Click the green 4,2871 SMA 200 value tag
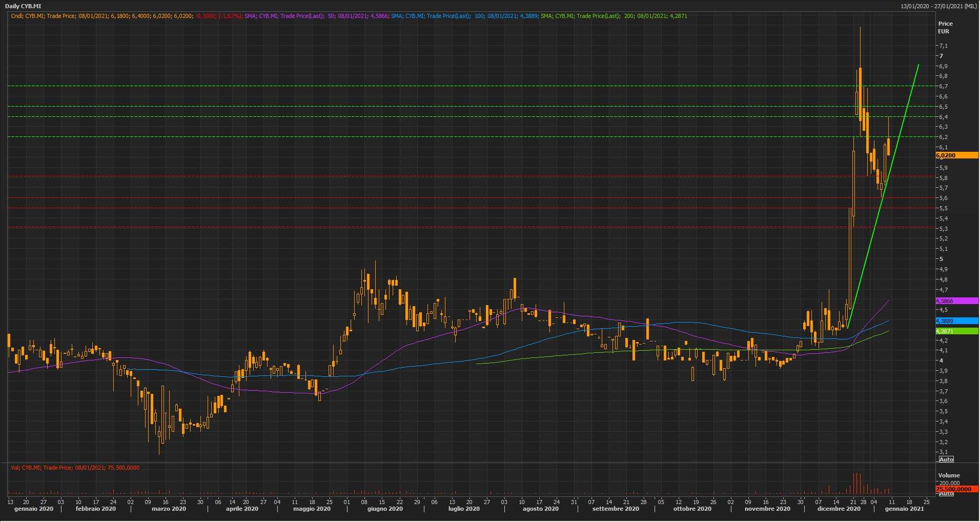980x522 pixels. (x=956, y=331)
